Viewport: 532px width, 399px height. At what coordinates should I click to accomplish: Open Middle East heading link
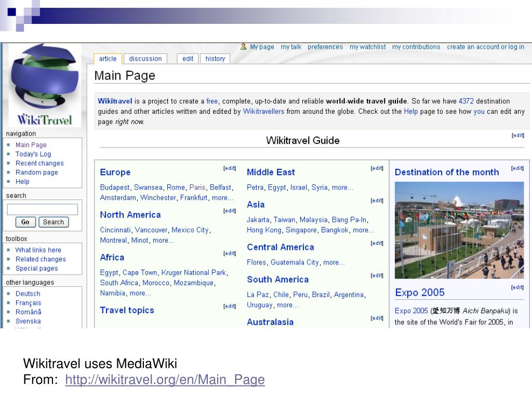[271, 172]
